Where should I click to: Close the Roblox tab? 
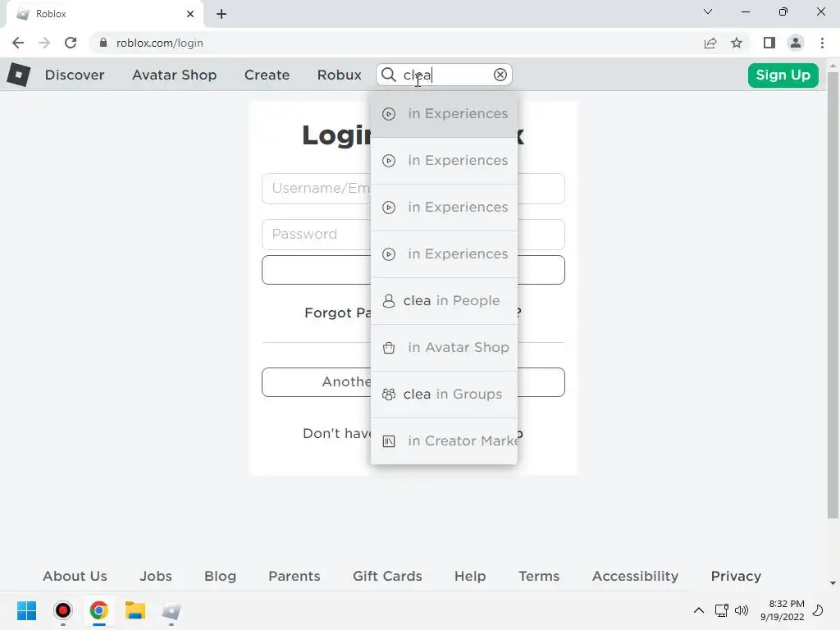tap(190, 14)
